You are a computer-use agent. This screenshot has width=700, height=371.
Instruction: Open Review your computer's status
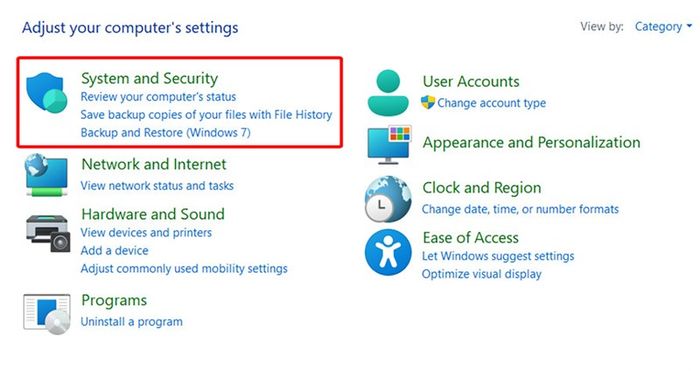tap(158, 96)
